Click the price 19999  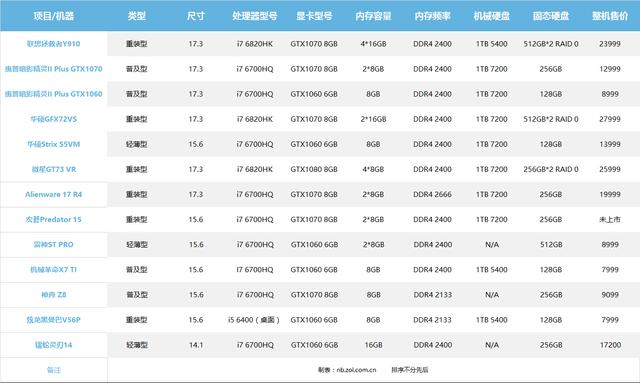click(x=610, y=194)
